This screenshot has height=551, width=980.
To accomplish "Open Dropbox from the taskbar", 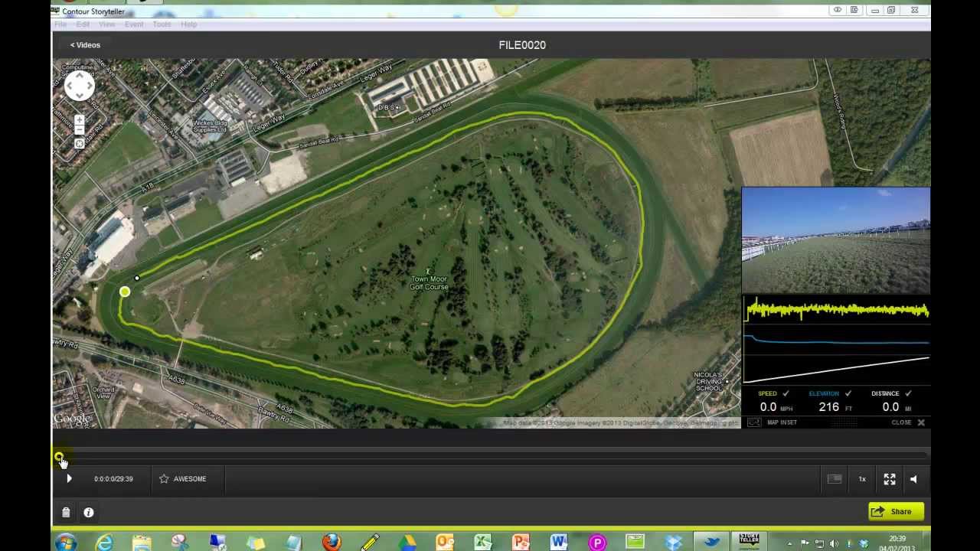I will (673, 542).
